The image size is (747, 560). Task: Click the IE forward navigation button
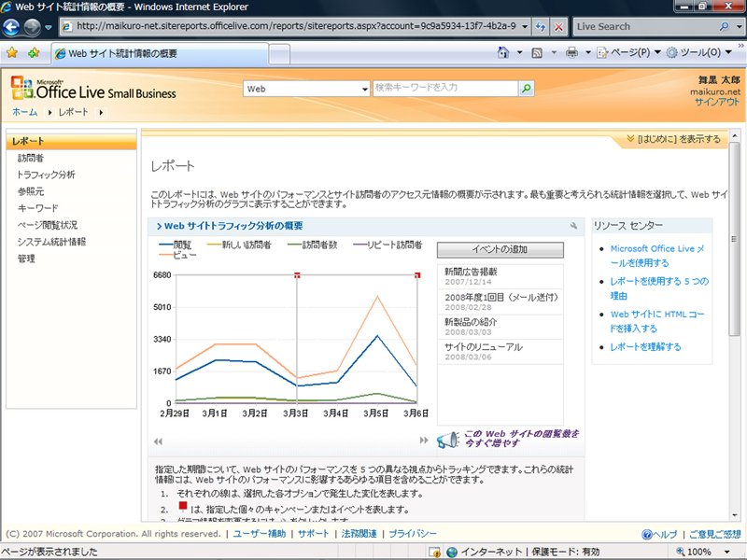click(32, 27)
